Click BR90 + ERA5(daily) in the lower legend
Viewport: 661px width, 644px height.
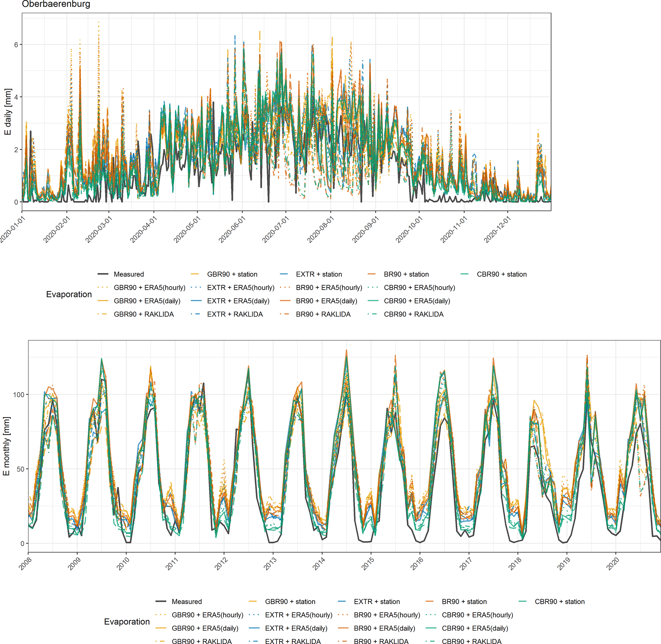(x=384, y=628)
